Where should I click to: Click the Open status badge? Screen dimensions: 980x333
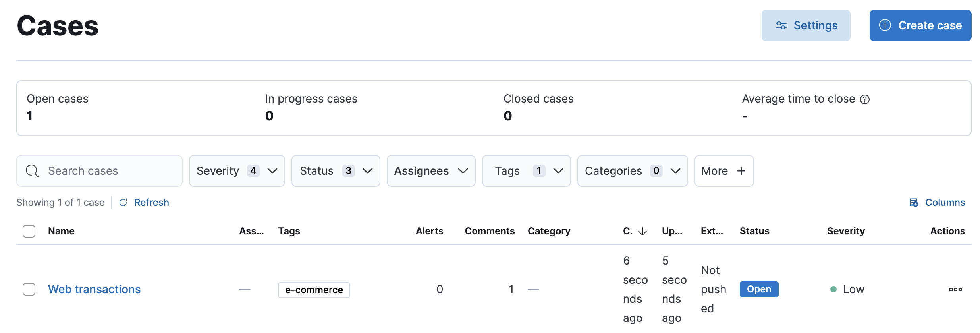[x=758, y=289]
